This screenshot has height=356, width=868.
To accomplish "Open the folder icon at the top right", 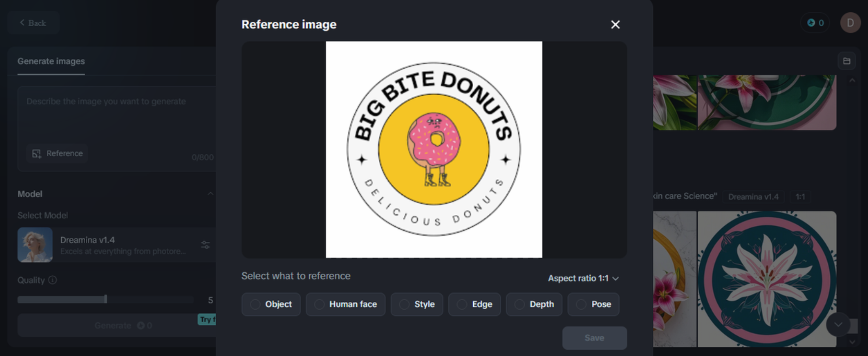I will (x=847, y=61).
